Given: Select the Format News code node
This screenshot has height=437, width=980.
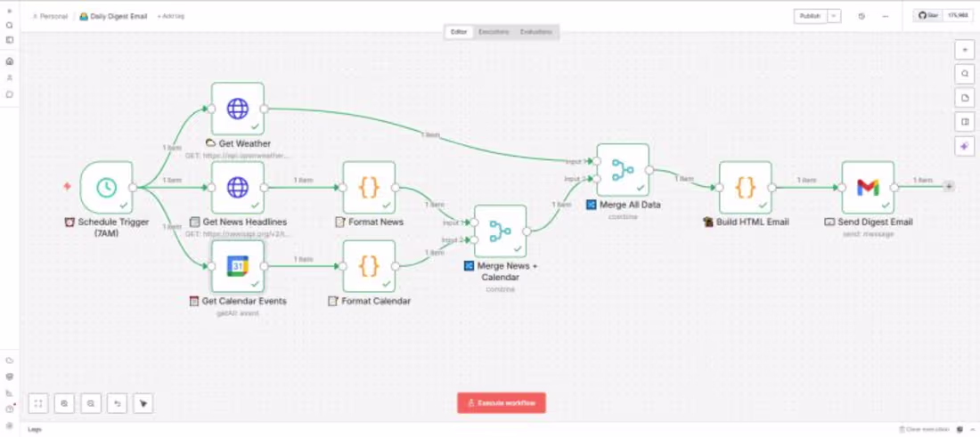Looking at the screenshot, I should (x=369, y=187).
